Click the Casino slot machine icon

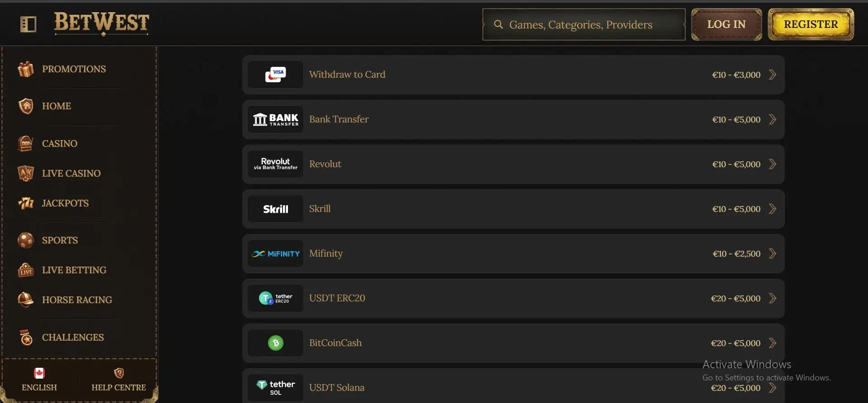(26, 144)
